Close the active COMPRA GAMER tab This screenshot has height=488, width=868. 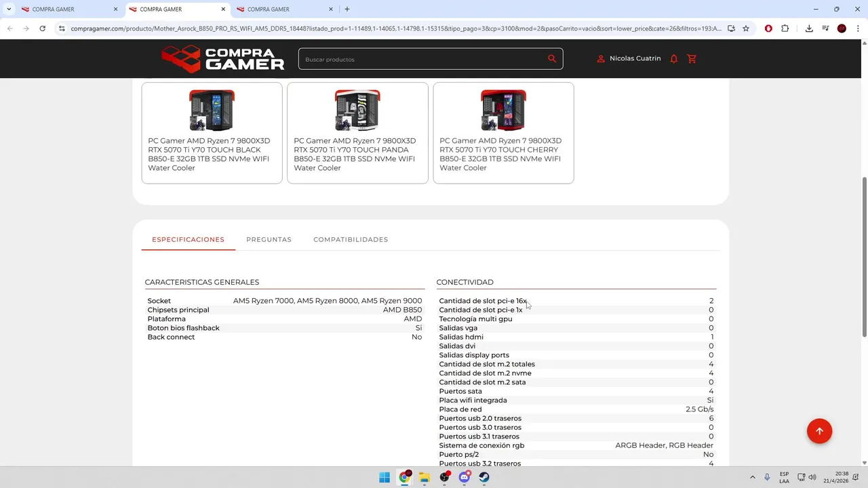pyautogui.click(x=223, y=9)
